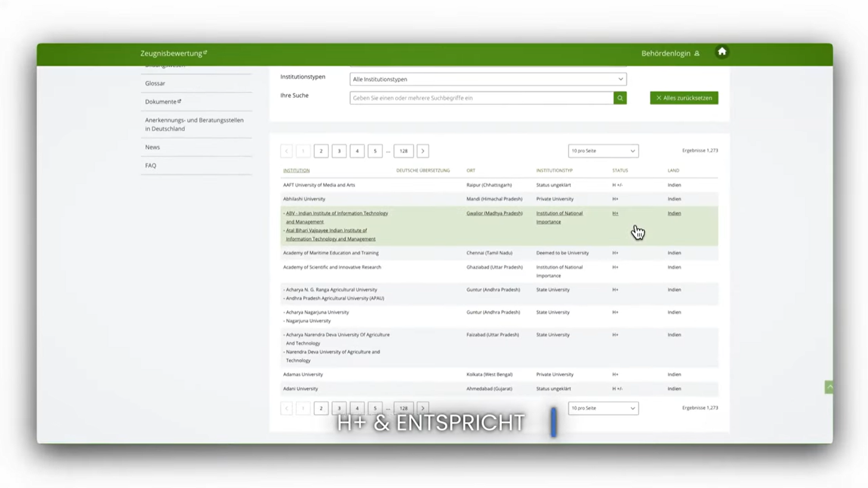Open Adamas University entry
This screenshot has height=488, width=868.
pyautogui.click(x=302, y=375)
